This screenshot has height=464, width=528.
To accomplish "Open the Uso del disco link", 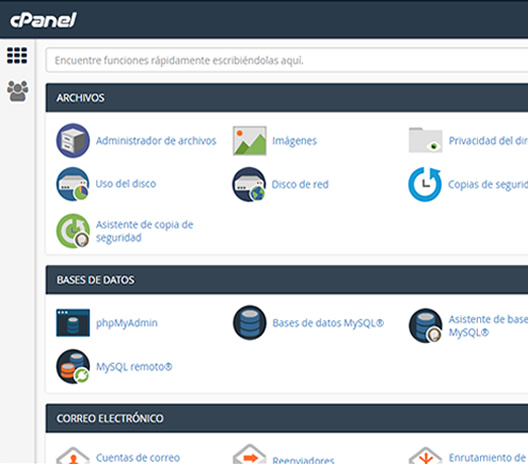I will (x=126, y=184).
